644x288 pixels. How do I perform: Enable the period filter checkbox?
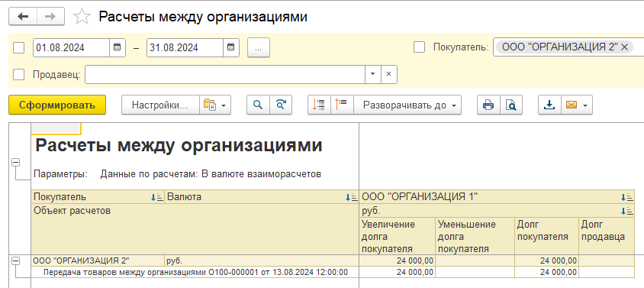(x=19, y=47)
